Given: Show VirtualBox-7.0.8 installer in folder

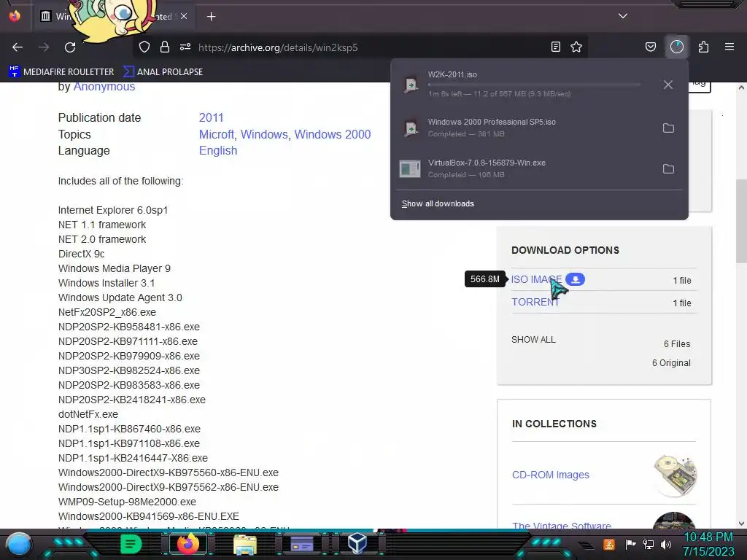Looking at the screenshot, I should tap(668, 169).
